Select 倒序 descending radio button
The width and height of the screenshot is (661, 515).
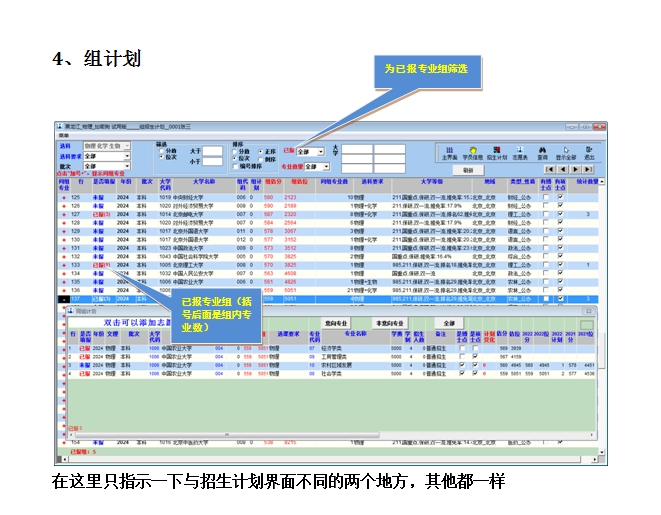coord(261,159)
